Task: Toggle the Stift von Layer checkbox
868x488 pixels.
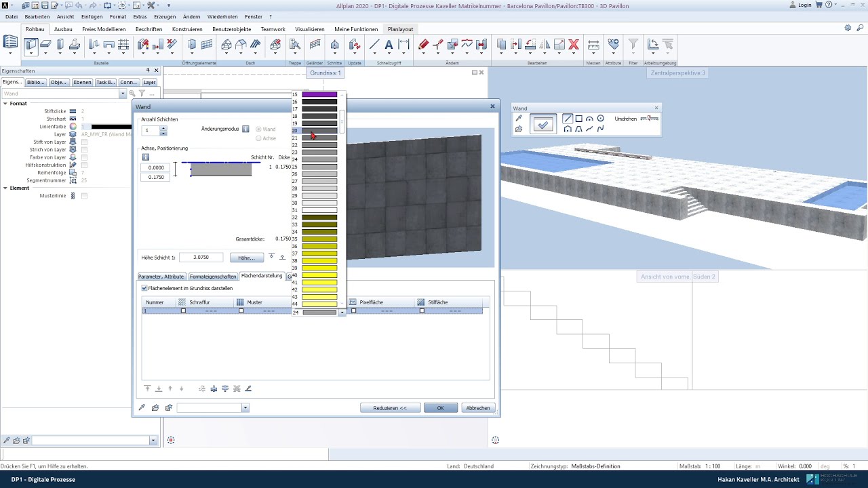Action: pos(84,142)
